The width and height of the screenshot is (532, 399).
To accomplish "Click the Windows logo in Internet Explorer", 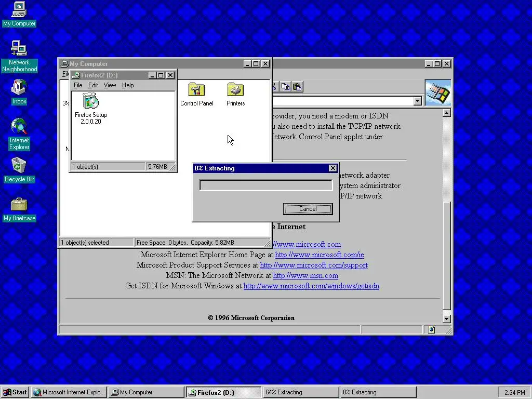I will click(x=438, y=93).
